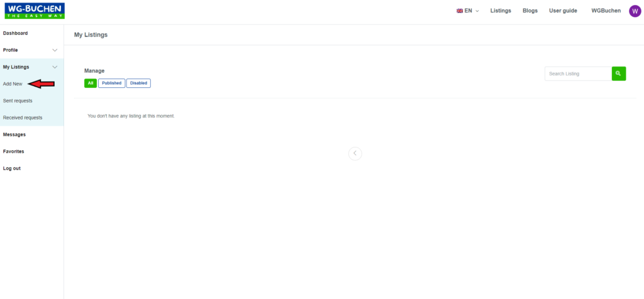The image size is (644, 299).
Task: Open Sent requests in sidebar
Action: coord(18,101)
